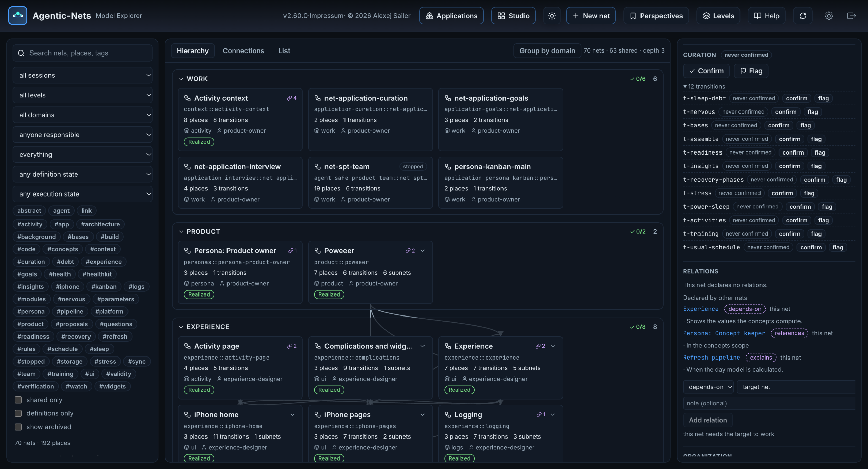This screenshot has width=868, height=469.
Task: Open the Applications menu
Action: pyautogui.click(x=451, y=16)
